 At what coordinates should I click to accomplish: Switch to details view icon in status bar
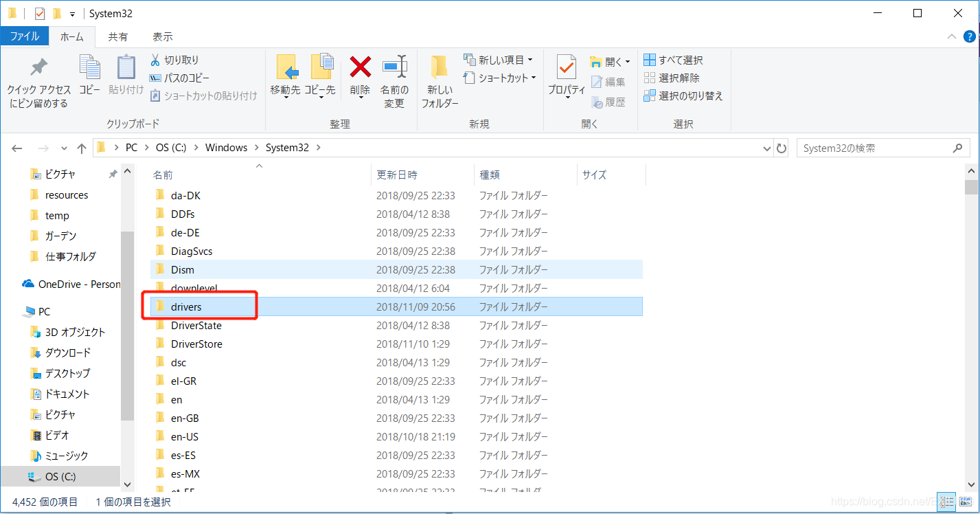947,502
